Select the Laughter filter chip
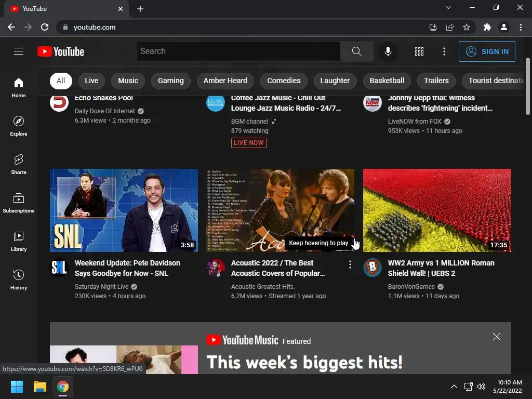 pos(335,81)
